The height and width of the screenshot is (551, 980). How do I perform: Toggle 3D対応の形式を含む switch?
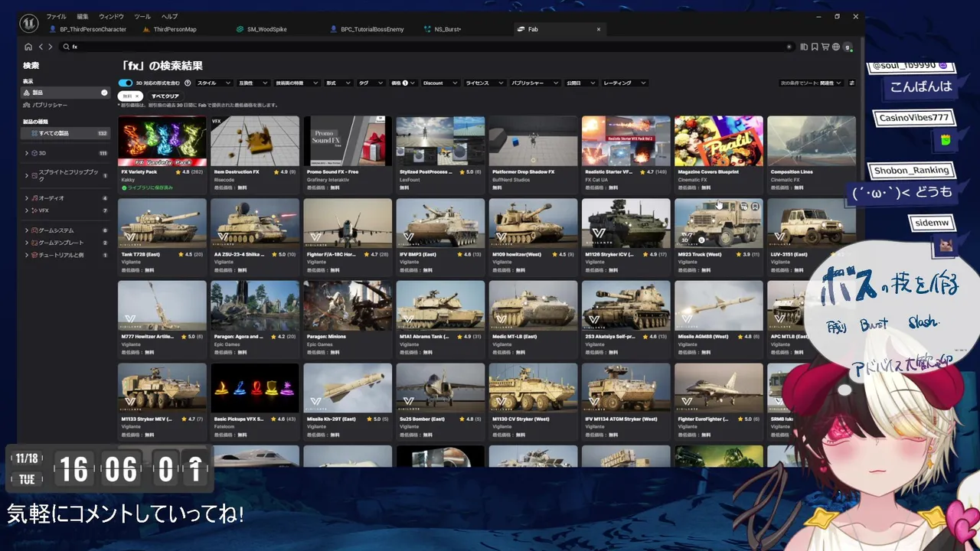[x=125, y=83]
